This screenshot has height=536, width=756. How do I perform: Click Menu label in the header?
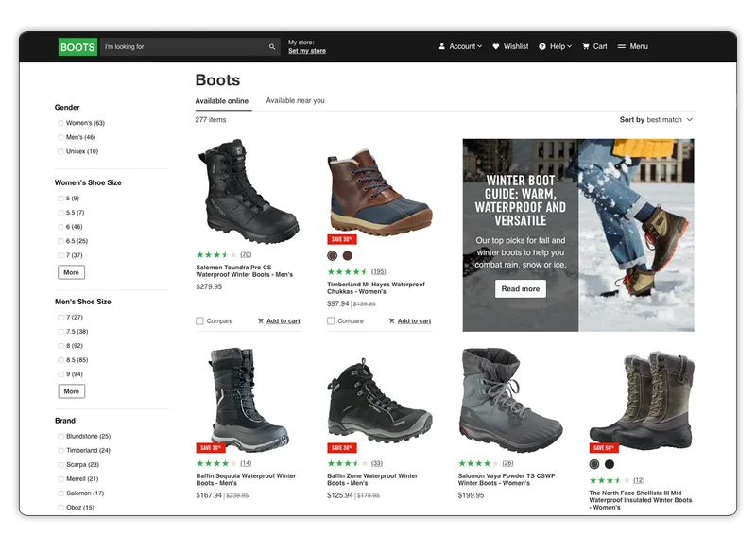click(639, 46)
